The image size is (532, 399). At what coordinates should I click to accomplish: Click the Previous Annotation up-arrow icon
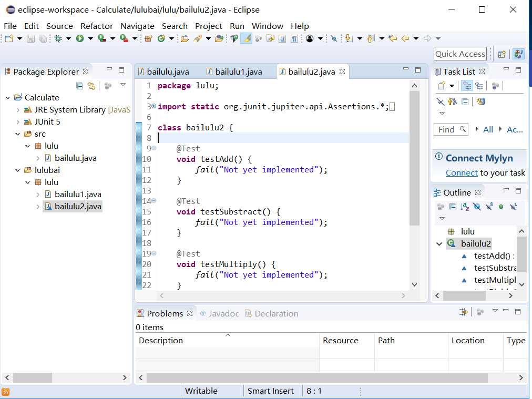pyautogui.click(x=371, y=38)
